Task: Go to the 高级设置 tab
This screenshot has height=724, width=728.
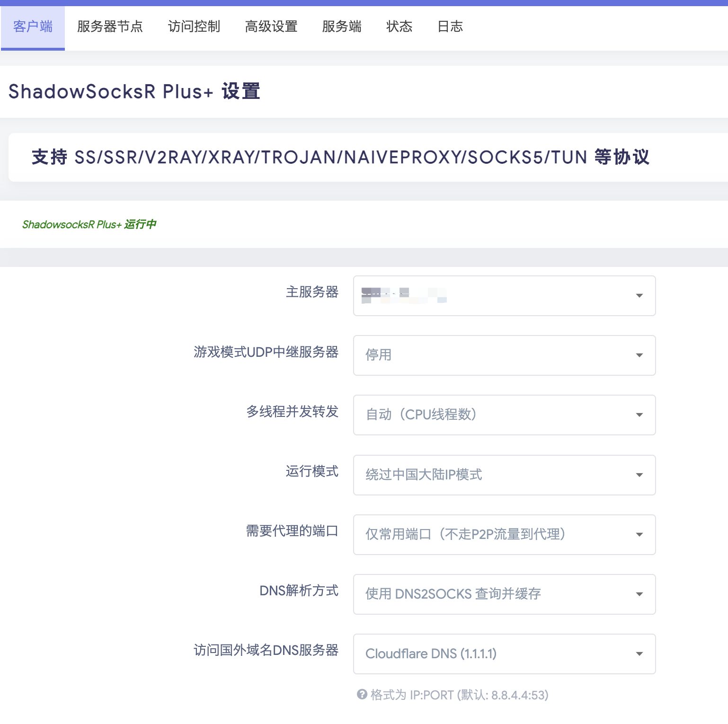Action: [271, 27]
